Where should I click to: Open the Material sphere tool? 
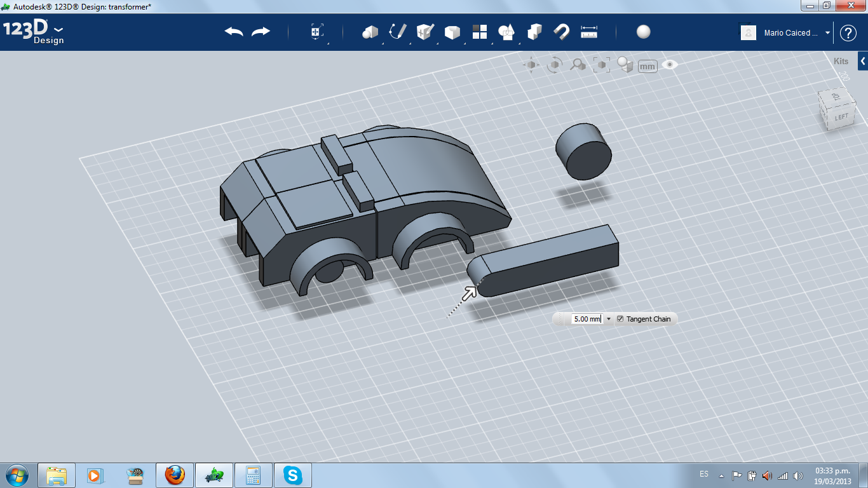click(x=644, y=32)
